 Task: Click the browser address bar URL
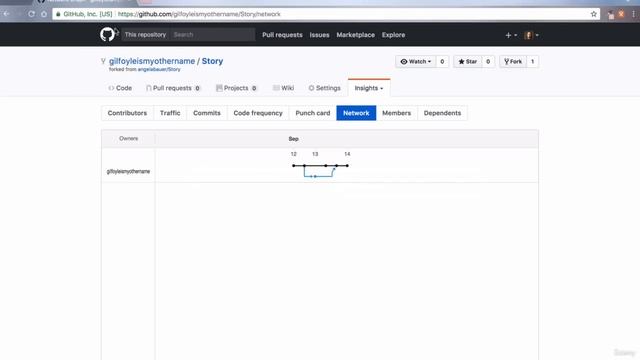(199, 14)
